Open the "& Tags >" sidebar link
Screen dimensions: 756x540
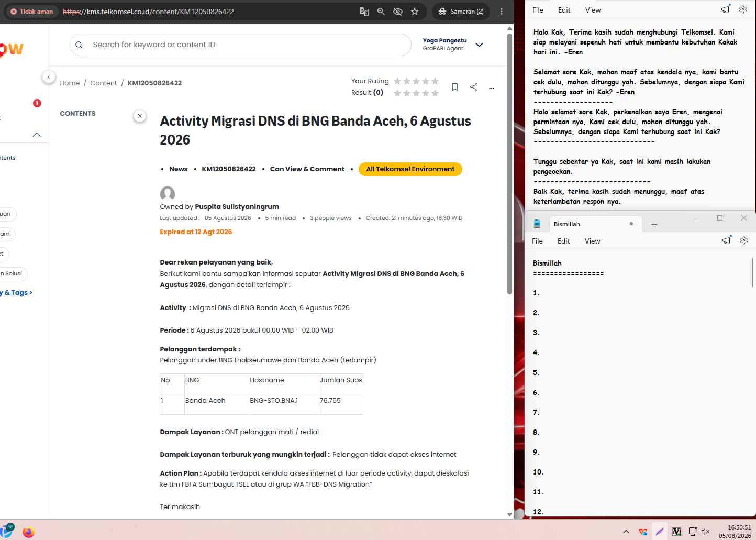click(17, 293)
